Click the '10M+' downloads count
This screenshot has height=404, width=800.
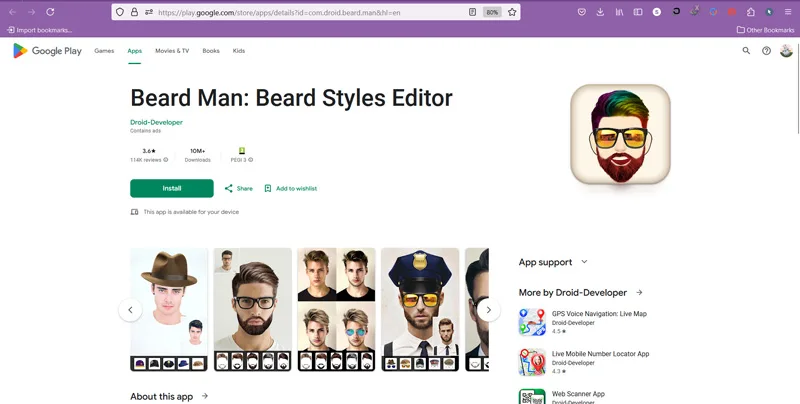pyautogui.click(x=197, y=151)
